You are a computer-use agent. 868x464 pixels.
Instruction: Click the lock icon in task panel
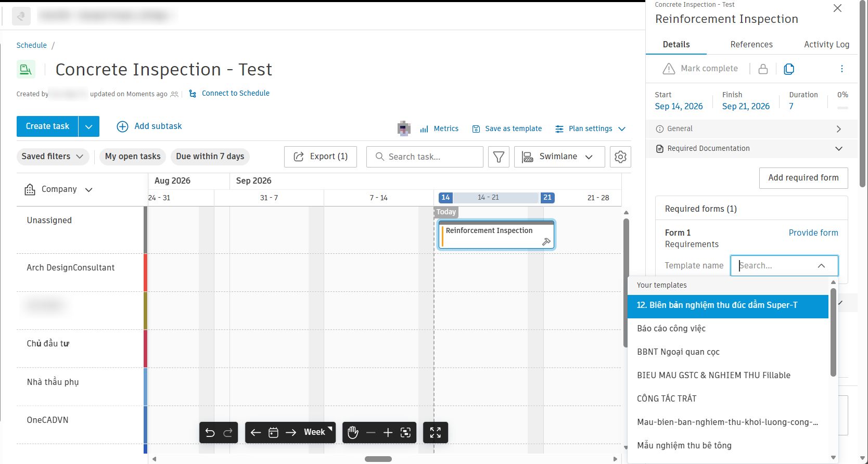coord(763,69)
